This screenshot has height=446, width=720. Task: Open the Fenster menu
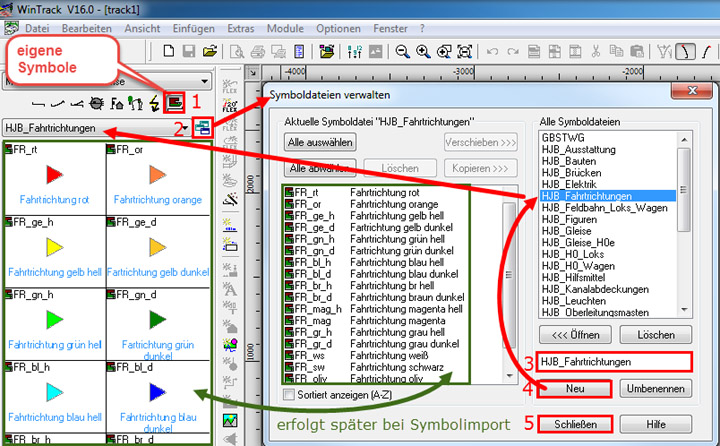390,28
